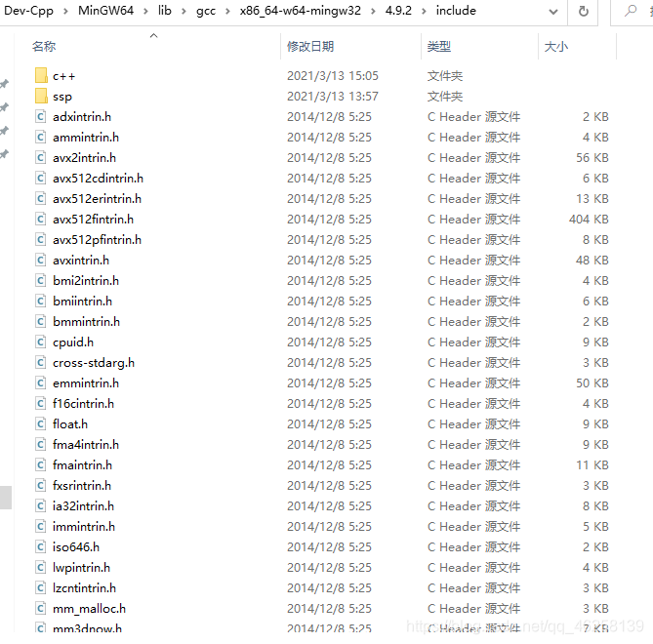Click the avx512cdintrin.h file icon
This screenshot has width=653, height=644.
coord(40,179)
